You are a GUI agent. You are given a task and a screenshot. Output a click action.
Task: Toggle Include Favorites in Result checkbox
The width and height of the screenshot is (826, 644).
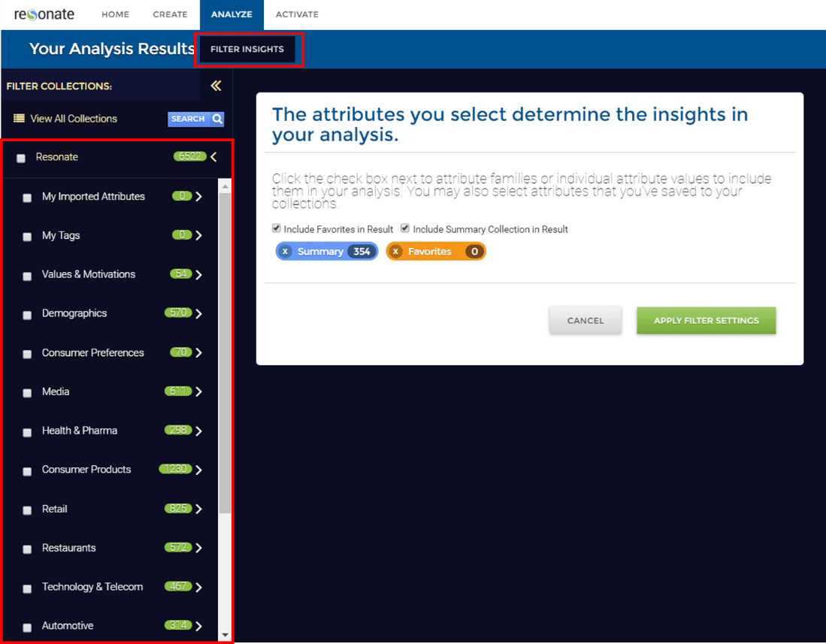click(277, 228)
